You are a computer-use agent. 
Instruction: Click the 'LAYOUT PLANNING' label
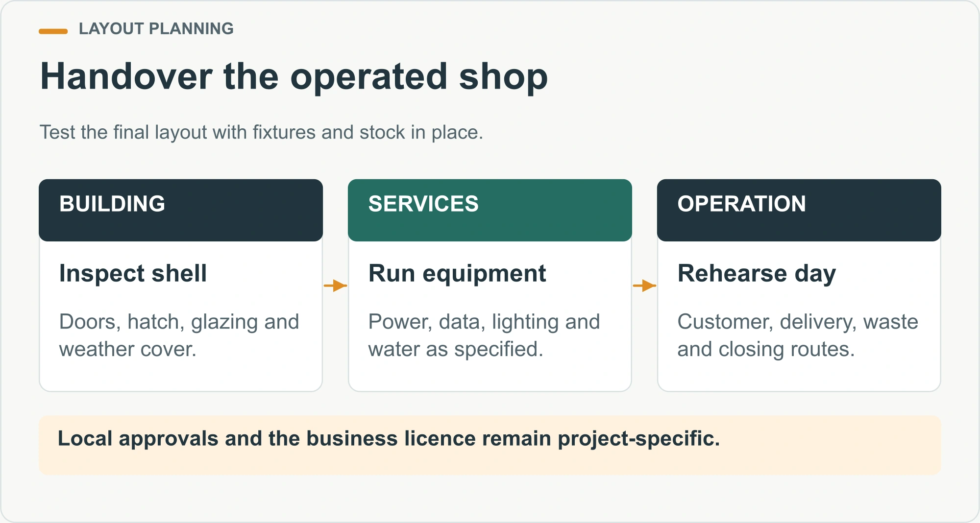[156, 29]
